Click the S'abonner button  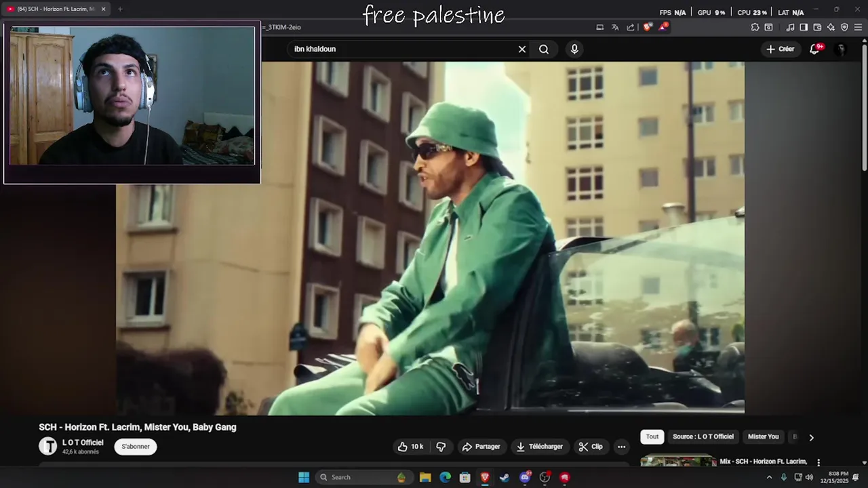136,447
